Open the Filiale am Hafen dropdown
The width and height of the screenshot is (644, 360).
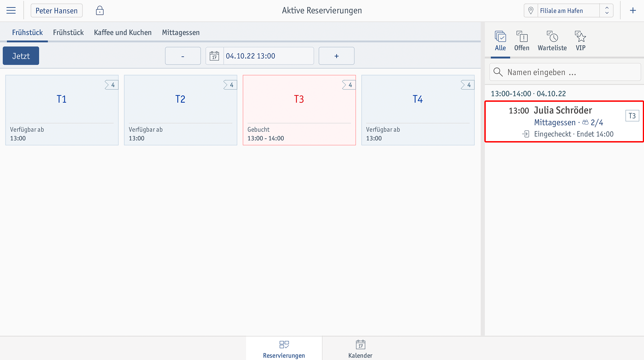click(568, 10)
